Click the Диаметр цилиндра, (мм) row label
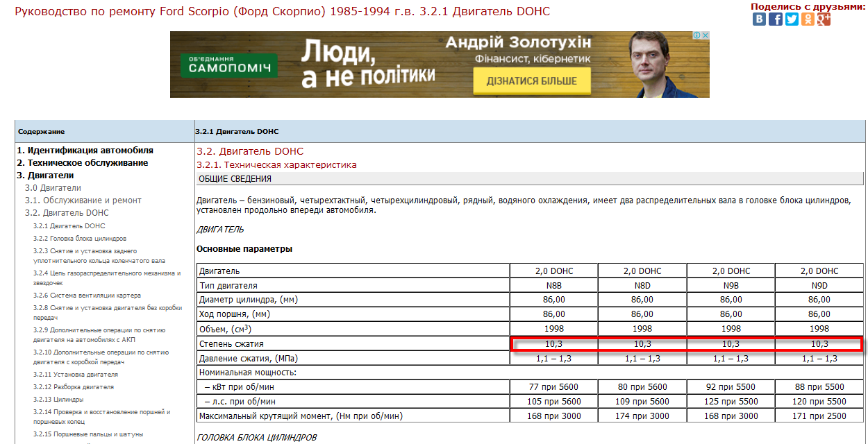This screenshot has width=868, height=444. pyautogui.click(x=248, y=300)
